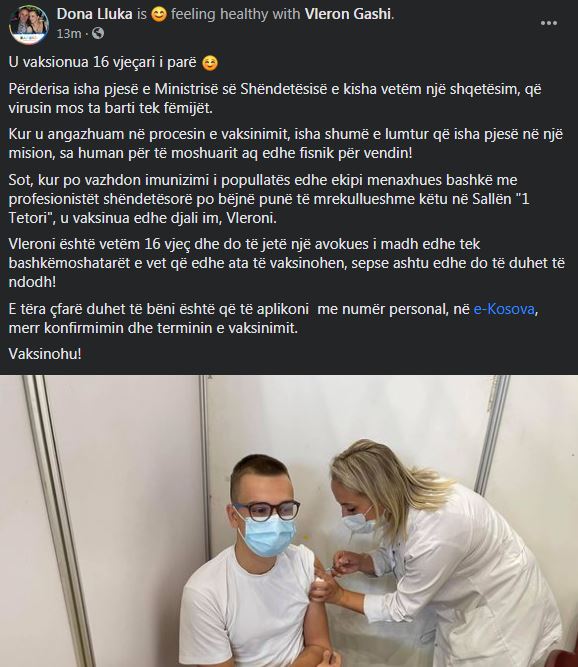Click the paragraph starting 'Vleroni është vetëm 16'
Viewport: 578px width, 667px height.
click(x=287, y=263)
